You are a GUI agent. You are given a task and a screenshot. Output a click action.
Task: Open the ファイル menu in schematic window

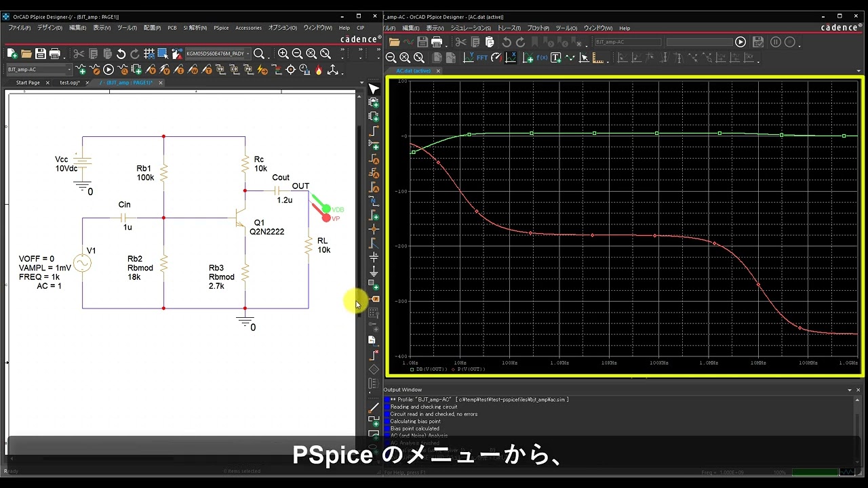tap(19, 28)
